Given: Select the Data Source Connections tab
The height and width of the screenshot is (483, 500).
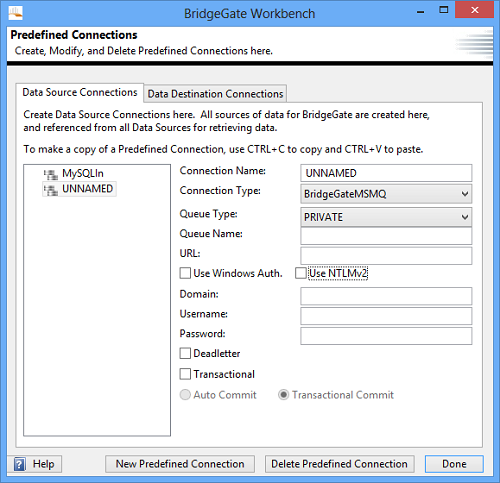Looking at the screenshot, I should click(80, 92).
